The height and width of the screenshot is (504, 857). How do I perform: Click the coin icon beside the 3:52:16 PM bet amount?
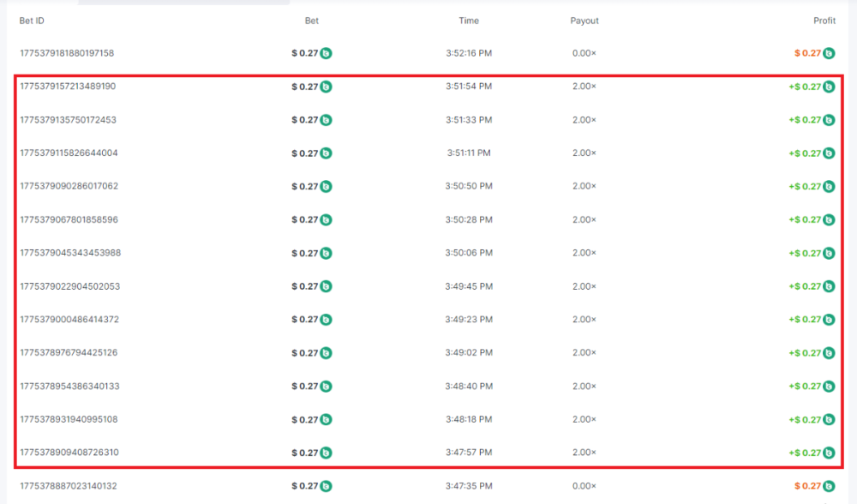326,53
